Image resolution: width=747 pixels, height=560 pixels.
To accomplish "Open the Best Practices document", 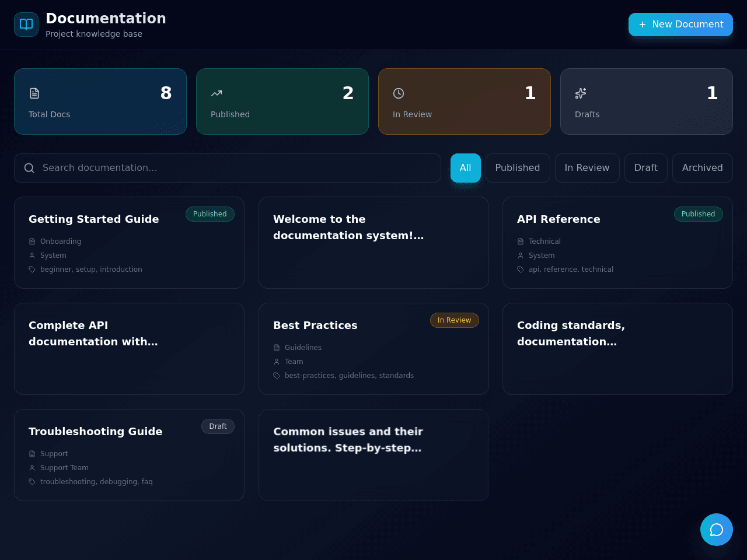I will [373, 349].
